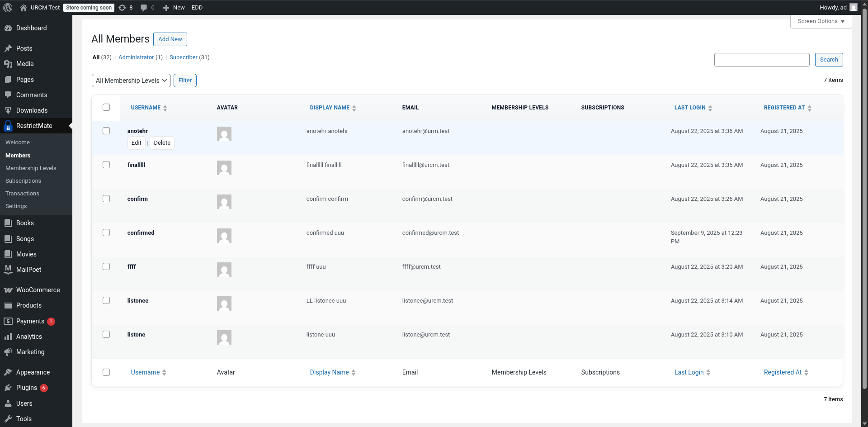
Task: Click the comments bubble icon in admin bar
Action: click(x=144, y=8)
